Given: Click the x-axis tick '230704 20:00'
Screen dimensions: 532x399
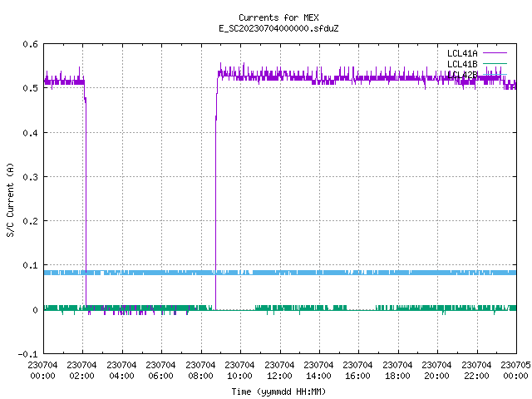Looking at the screenshot, I should 436,371.
